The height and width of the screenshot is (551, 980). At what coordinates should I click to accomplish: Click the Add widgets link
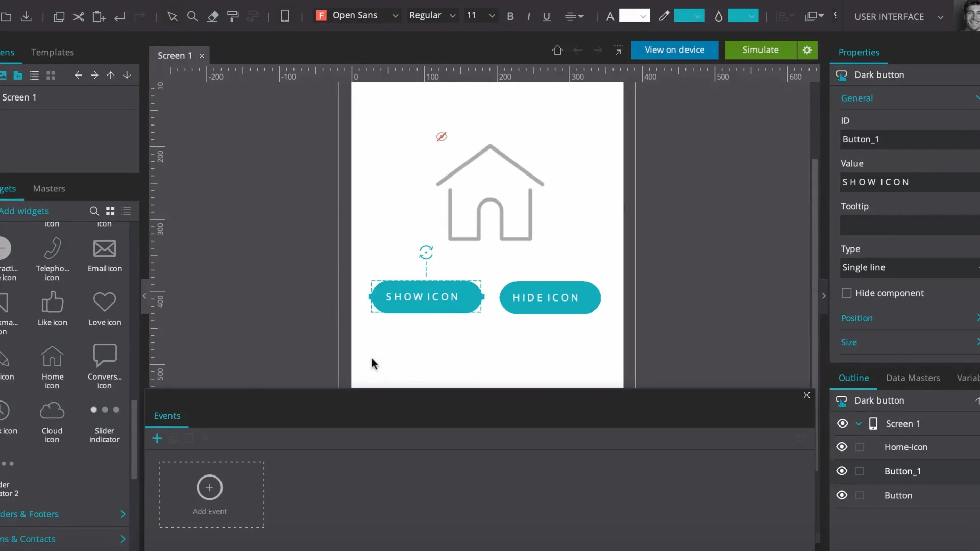(x=24, y=211)
